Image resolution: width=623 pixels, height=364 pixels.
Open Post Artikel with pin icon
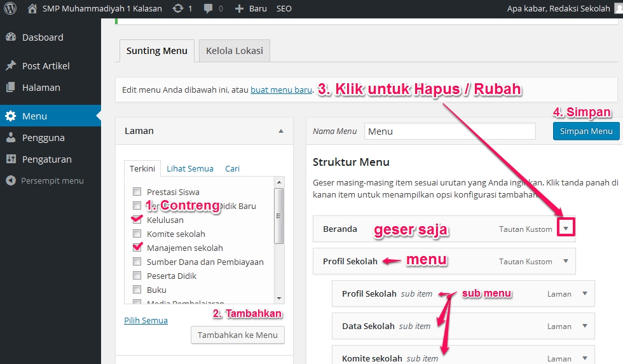(46, 66)
